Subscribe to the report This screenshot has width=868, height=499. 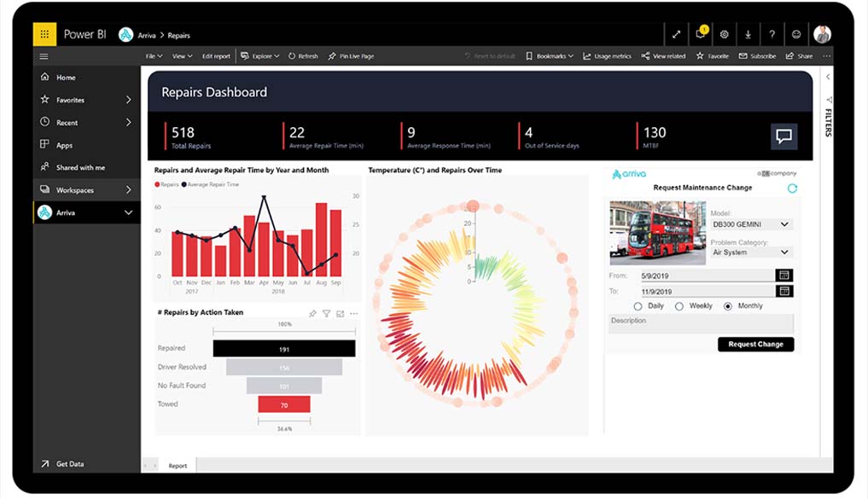(757, 56)
